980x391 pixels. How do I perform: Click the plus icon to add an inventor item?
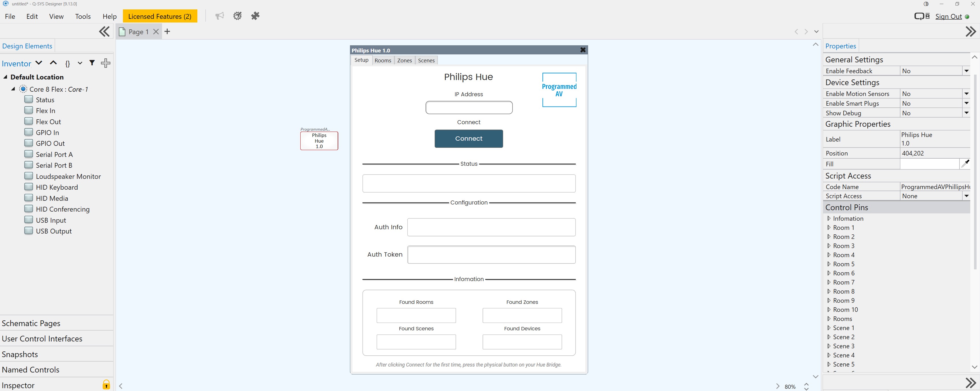105,63
